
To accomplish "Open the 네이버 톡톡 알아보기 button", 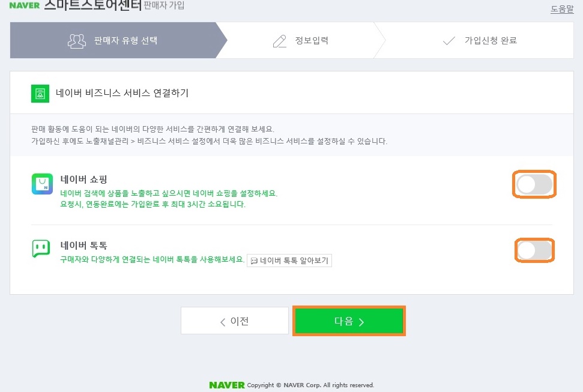I will [289, 261].
